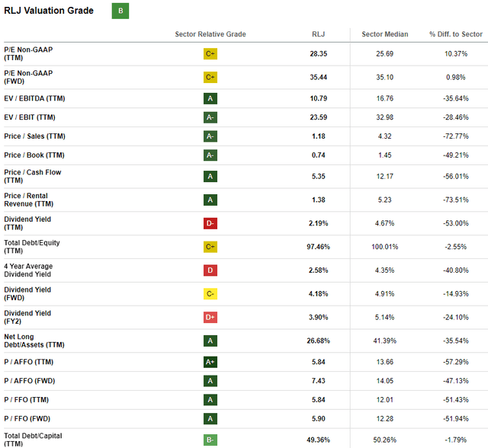Open the EV / EBITDA (TTM) metric

coord(34,98)
